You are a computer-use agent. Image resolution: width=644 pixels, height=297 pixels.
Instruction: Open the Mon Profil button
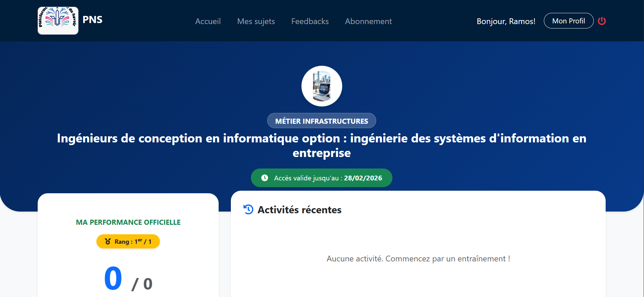[569, 21]
